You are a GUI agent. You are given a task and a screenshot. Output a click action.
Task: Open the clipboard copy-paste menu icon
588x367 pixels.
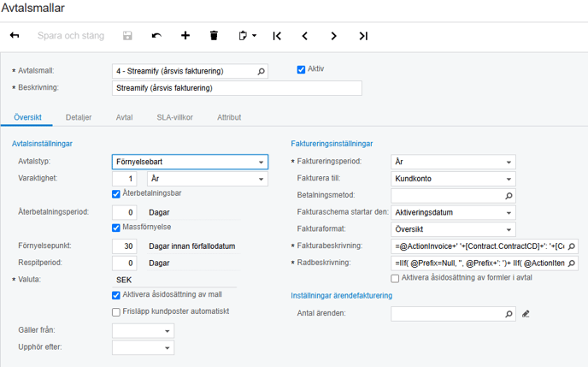[247, 36]
